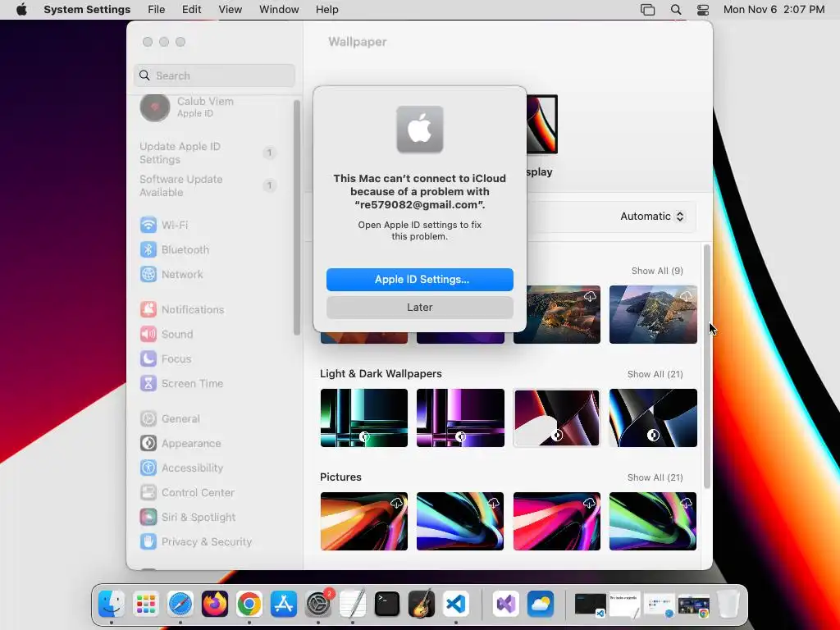Open Launchpad from the Dock
This screenshot has height=630, width=840.
click(x=146, y=605)
